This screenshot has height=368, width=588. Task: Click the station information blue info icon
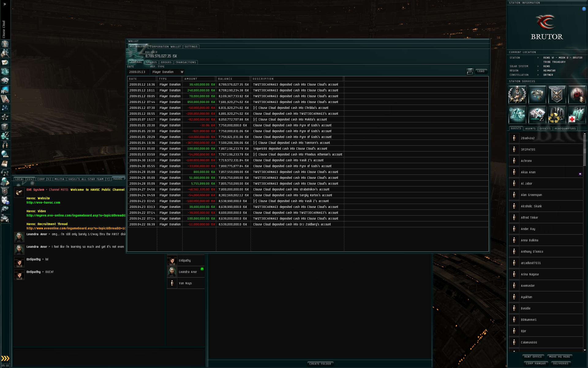point(584,9)
